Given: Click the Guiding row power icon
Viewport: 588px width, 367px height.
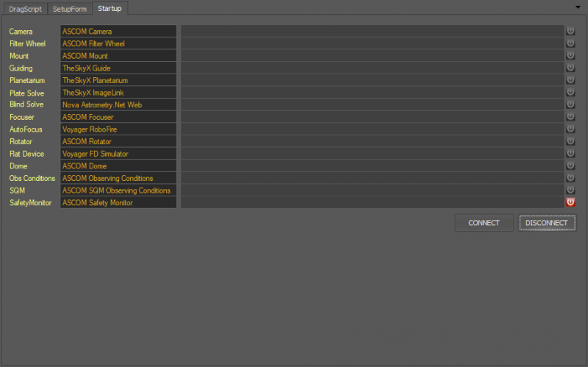Looking at the screenshot, I should [x=570, y=68].
